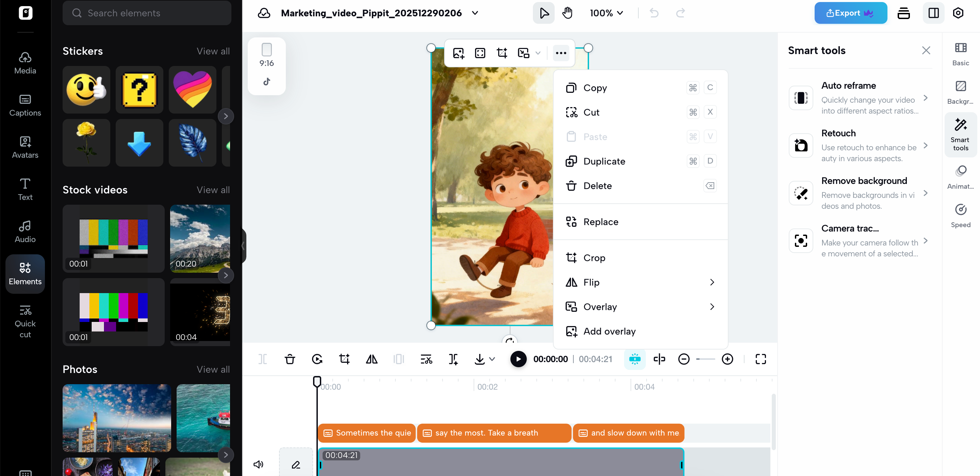
Task: Open the Audio panel in the sidebar
Action: coord(25,231)
